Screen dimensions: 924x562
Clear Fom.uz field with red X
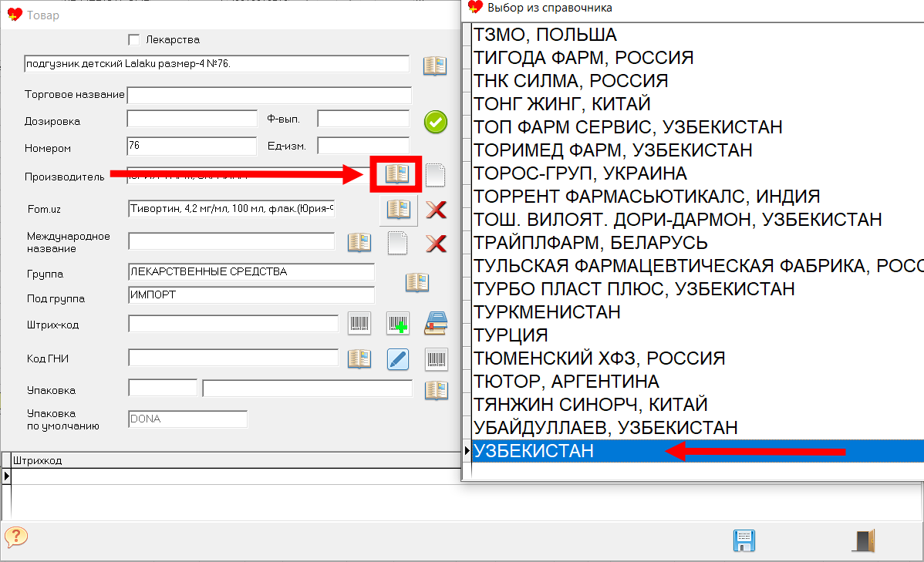(436, 210)
